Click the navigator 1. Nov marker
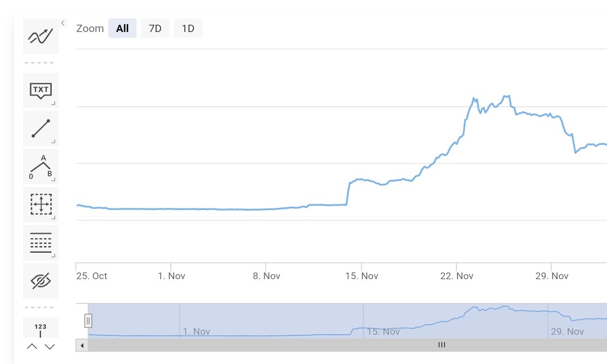This screenshot has height=364, width=607. pos(196,331)
